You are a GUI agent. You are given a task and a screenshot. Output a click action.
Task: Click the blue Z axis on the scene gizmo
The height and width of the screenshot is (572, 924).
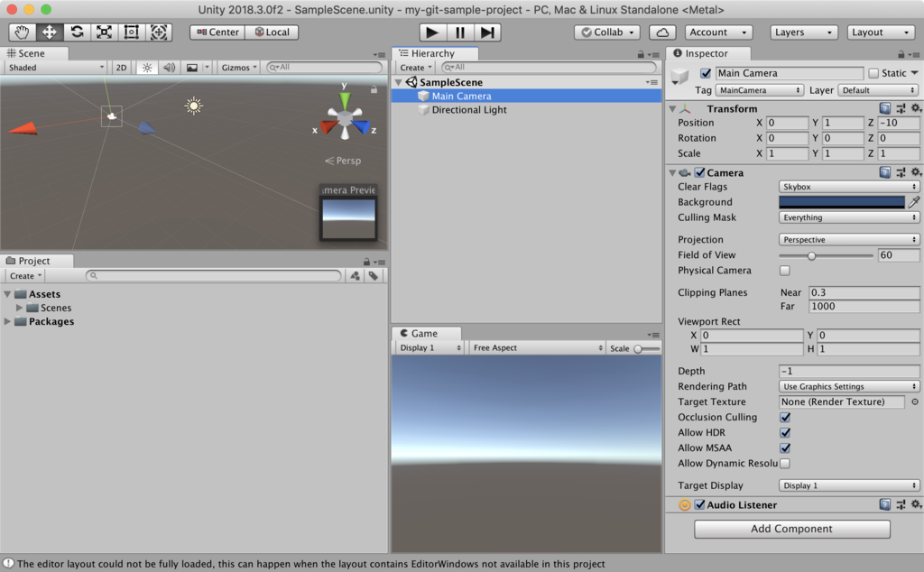[x=361, y=127]
